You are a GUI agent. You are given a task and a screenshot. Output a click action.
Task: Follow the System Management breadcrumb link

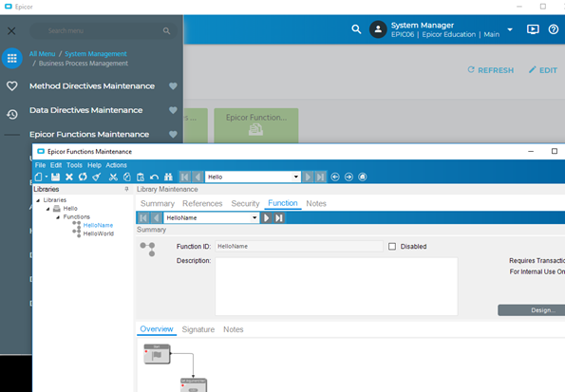pyautogui.click(x=96, y=54)
